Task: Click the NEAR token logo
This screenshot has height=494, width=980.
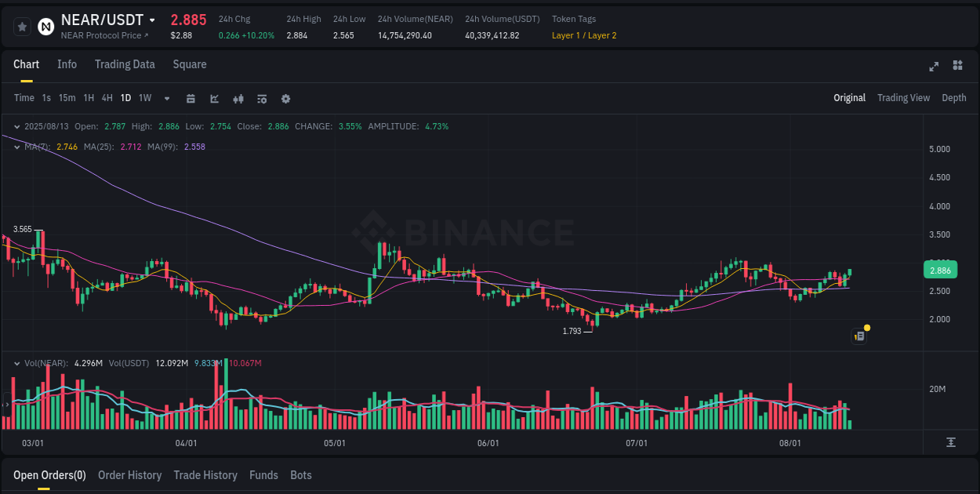Action: click(x=45, y=27)
